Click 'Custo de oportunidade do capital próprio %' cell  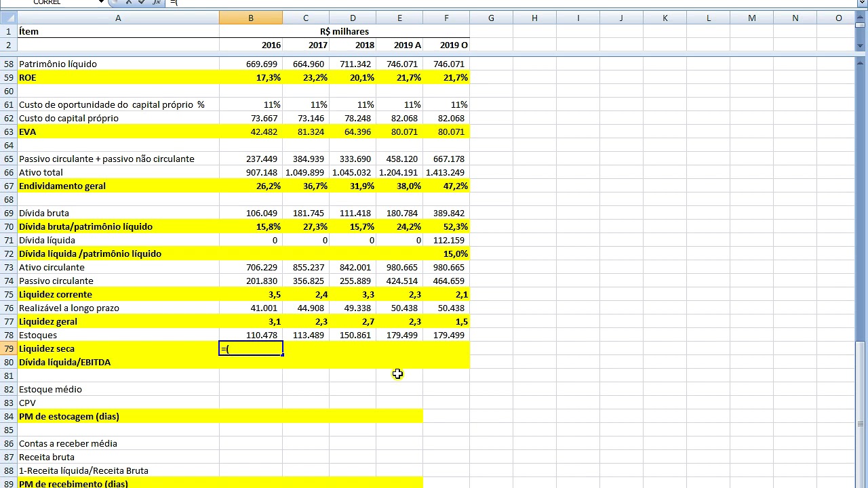[118, 104]
